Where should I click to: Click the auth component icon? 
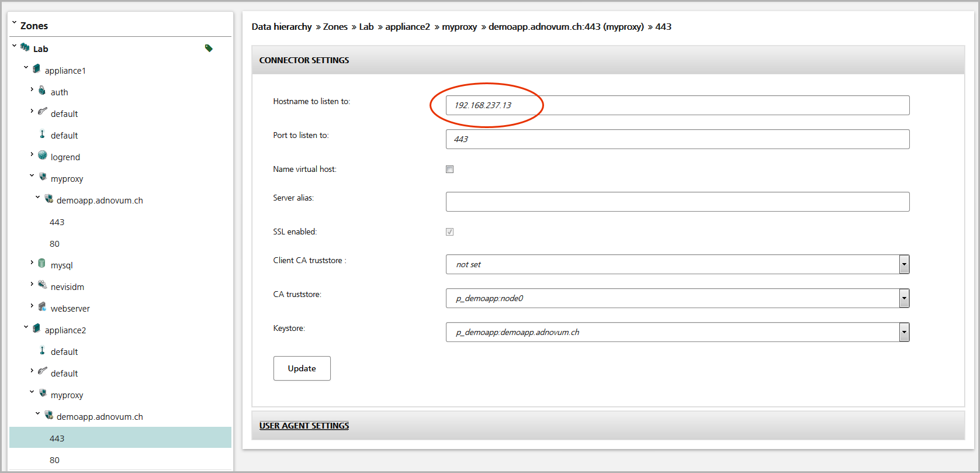click(42, 91)
